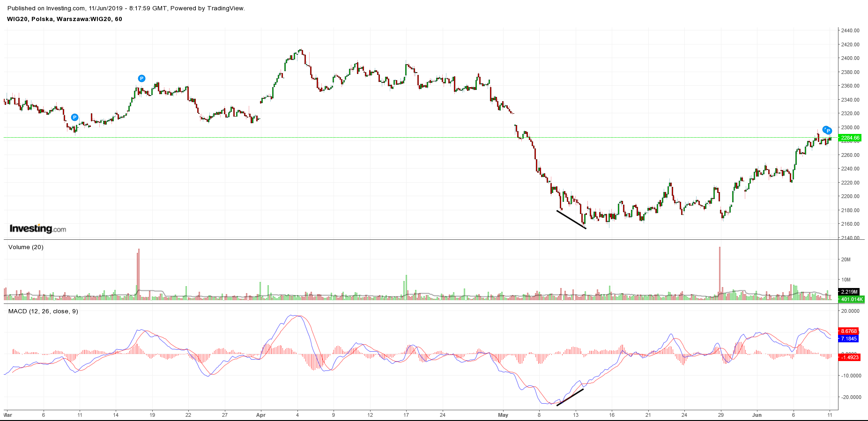
Task: Click the 20.0000 MACD axis label
Action: 850,311
